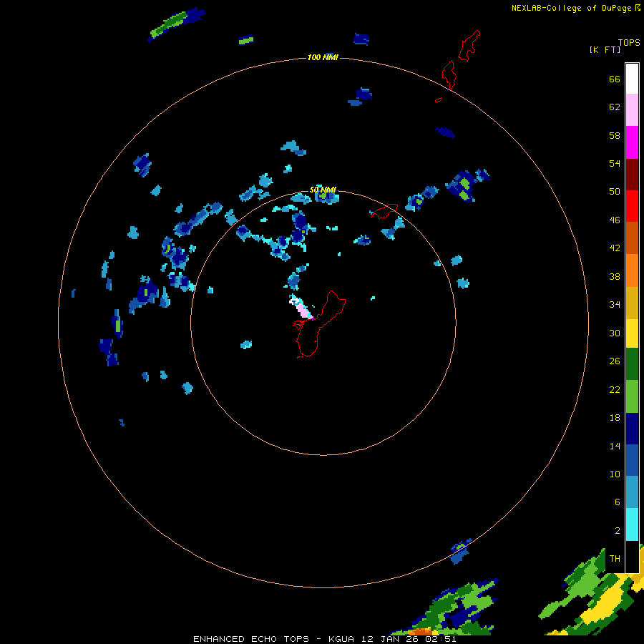Click the "12 JAN 26" date in the footer

pyautogui.click(x=391, y=639)
